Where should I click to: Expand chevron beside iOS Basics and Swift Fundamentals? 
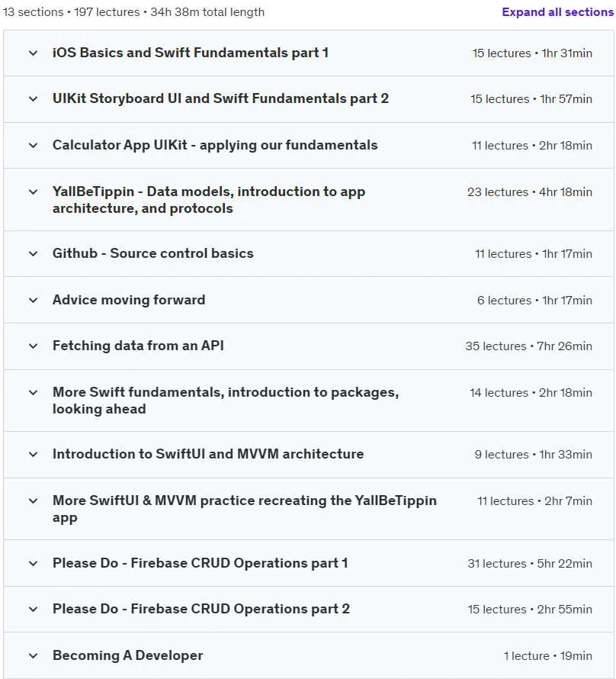coord(33,53)
